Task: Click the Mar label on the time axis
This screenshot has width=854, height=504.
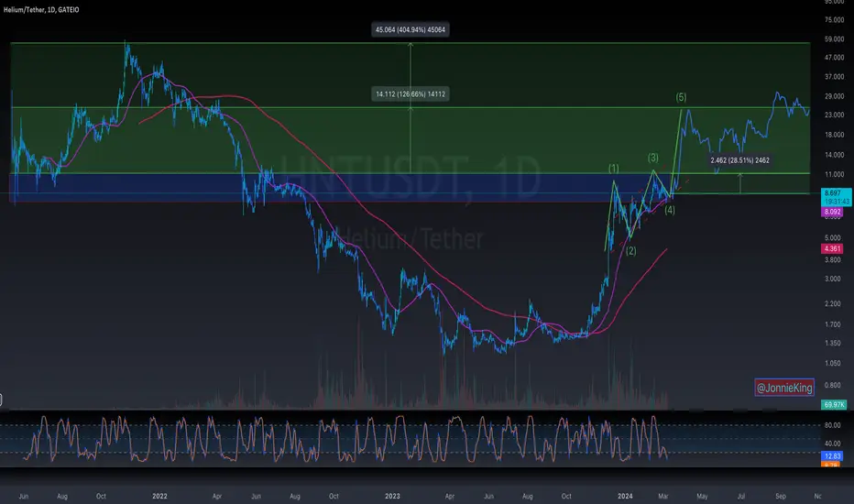Action: pos(662,497)
